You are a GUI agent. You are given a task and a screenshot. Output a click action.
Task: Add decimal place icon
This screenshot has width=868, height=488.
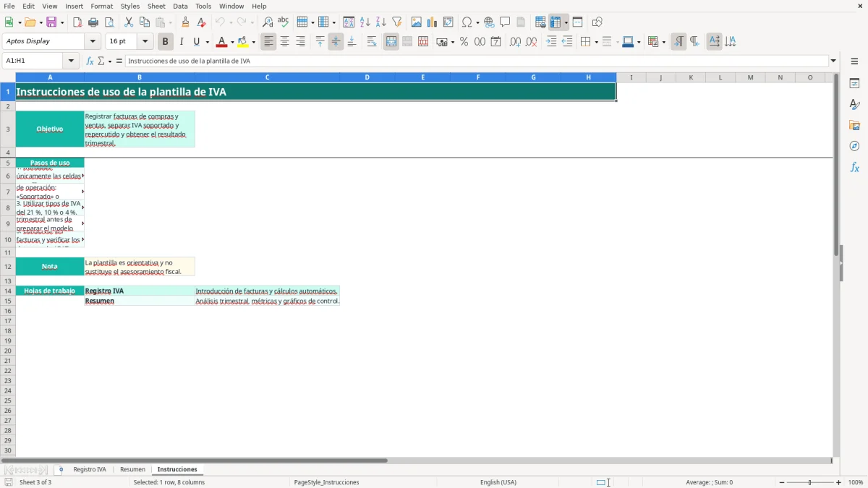point(515,42)
